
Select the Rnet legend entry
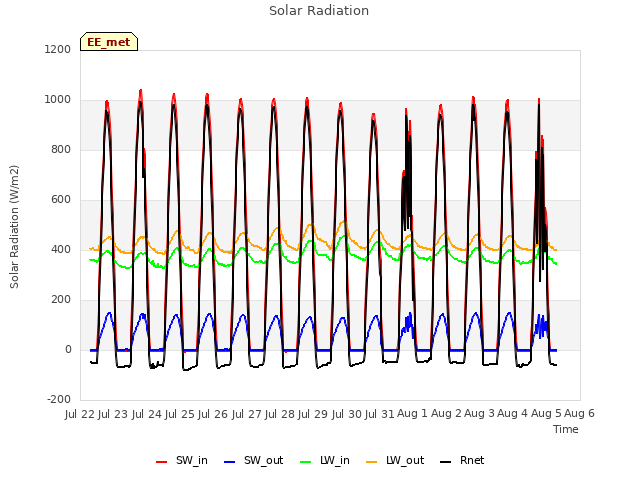coord(462,461)
